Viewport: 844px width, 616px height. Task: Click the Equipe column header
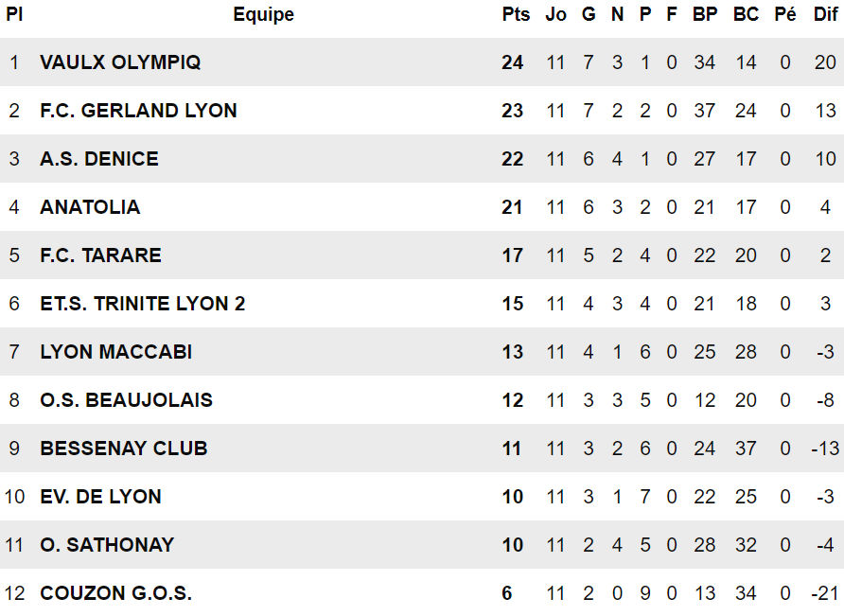pyautogui.click(x=263, y=14)
